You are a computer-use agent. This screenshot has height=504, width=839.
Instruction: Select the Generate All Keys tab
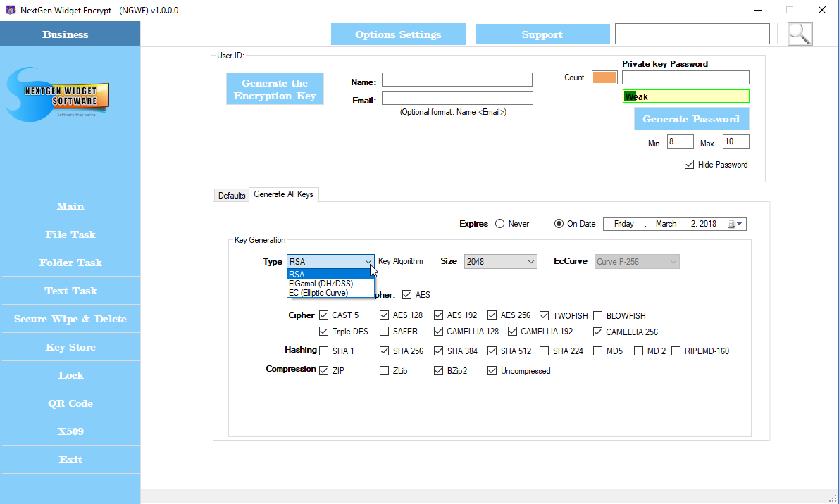point(284,194)
